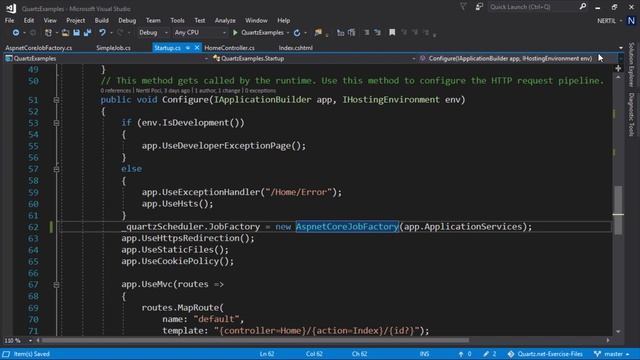Start debugging with green play icon
Viewport: 640px width, 360px height.
(235, 33)
